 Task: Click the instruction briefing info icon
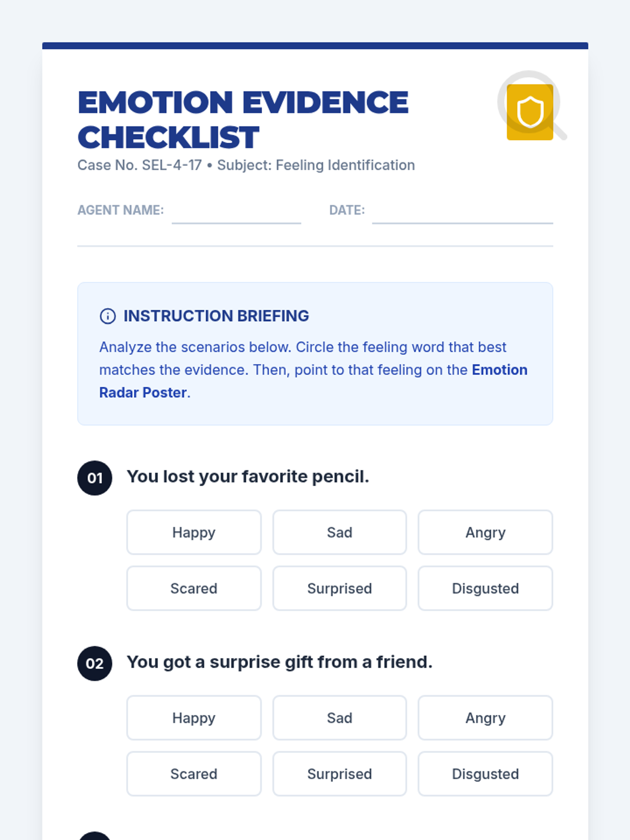[108, 316]
